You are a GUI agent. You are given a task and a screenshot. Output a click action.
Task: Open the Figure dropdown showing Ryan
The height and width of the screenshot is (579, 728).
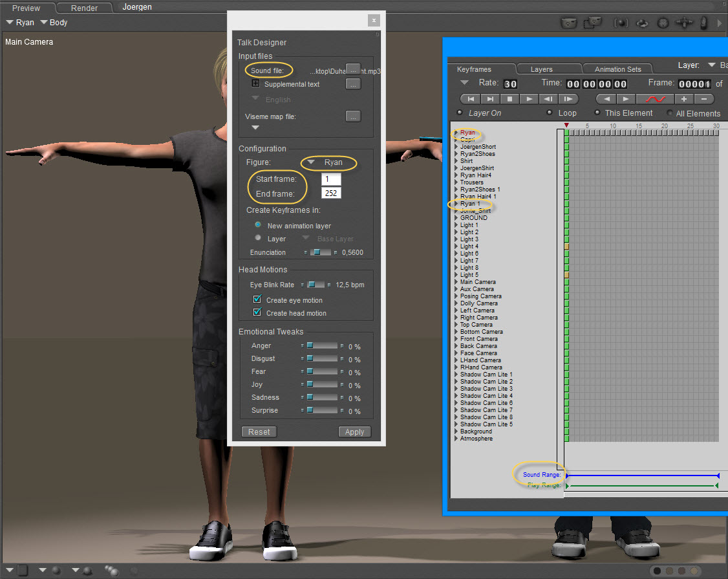coord(327,162)
